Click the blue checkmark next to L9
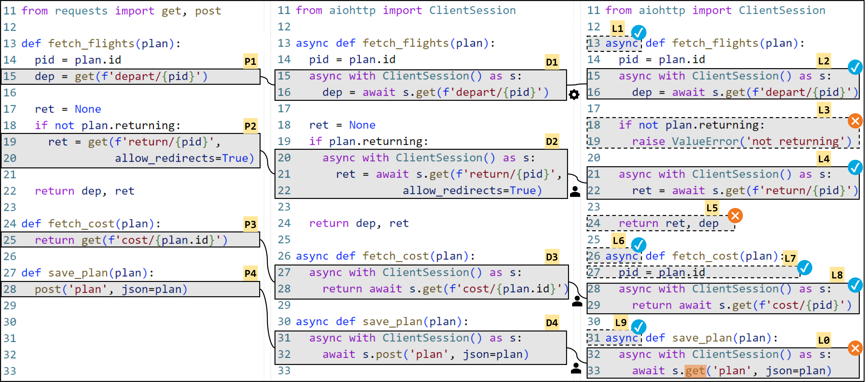The width and height of the screenshot is (868, 382). coord(639,327)
